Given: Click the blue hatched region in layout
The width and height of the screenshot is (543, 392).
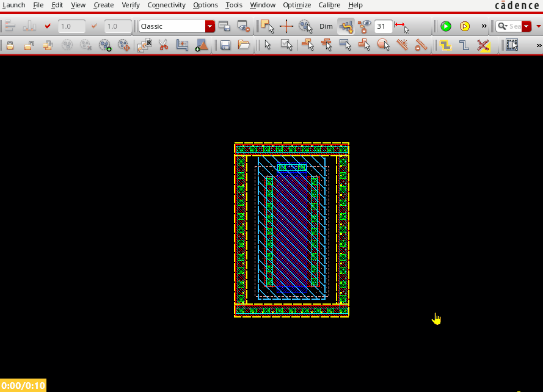Looking at the screenshot, I should coord(292,232).
